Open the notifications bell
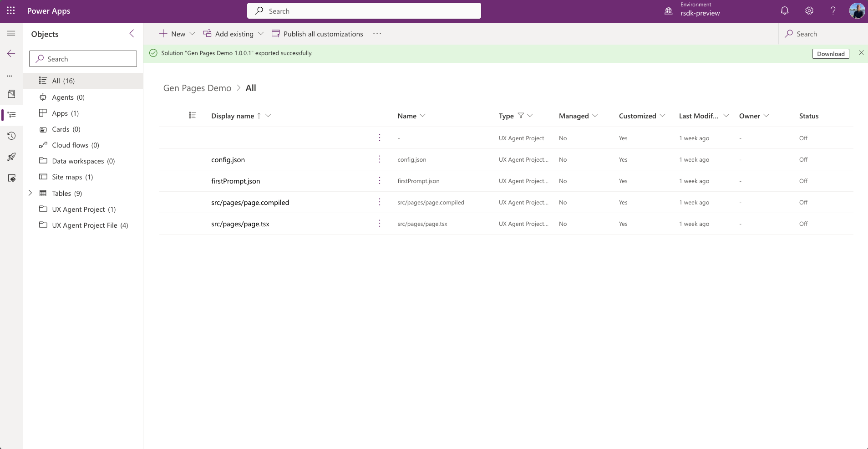The width and height of the screenshot is (868, 449). 784,11
